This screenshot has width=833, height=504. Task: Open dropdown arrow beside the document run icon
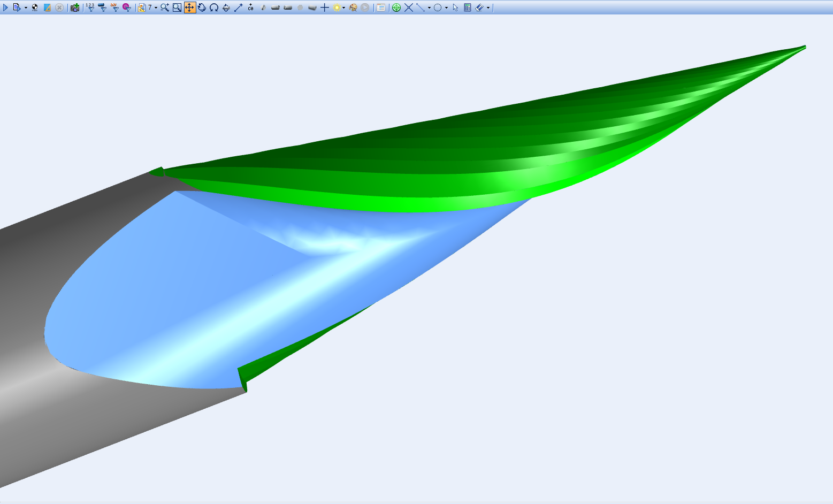click(26, 8)
